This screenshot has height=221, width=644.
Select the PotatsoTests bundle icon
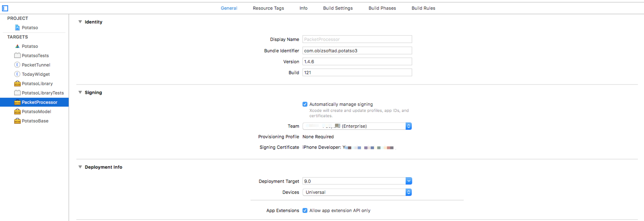[x=17, y=55]
